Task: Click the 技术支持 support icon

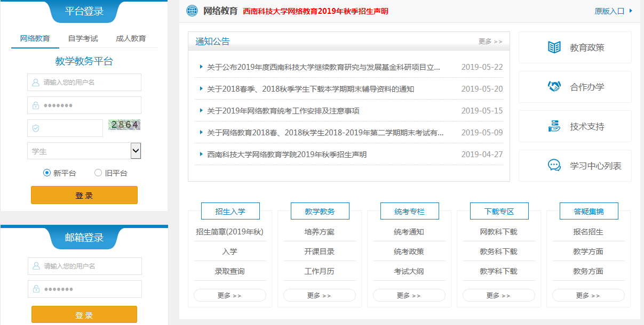Action: [554, 126]
